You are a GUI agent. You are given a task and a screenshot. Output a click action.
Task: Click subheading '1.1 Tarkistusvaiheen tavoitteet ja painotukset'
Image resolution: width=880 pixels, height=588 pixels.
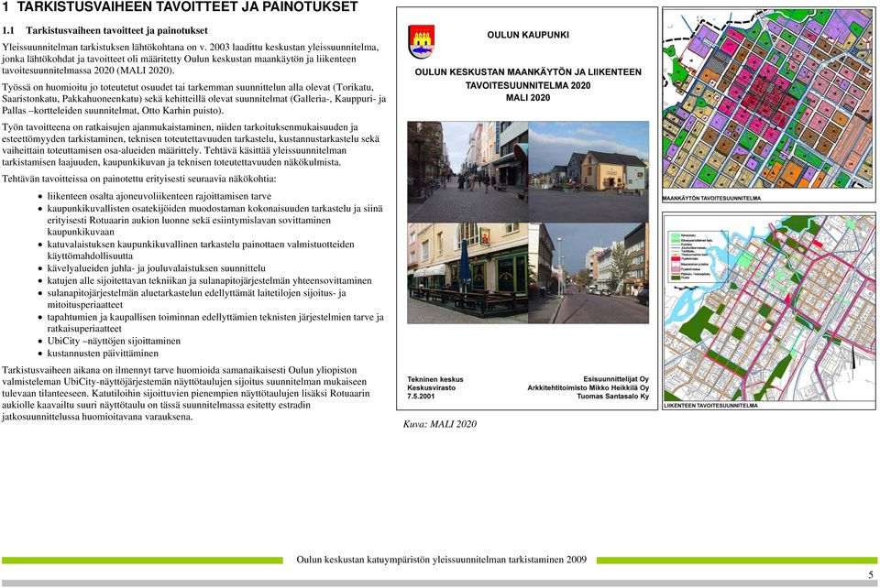pyautogui.click(x=104, y=31)
